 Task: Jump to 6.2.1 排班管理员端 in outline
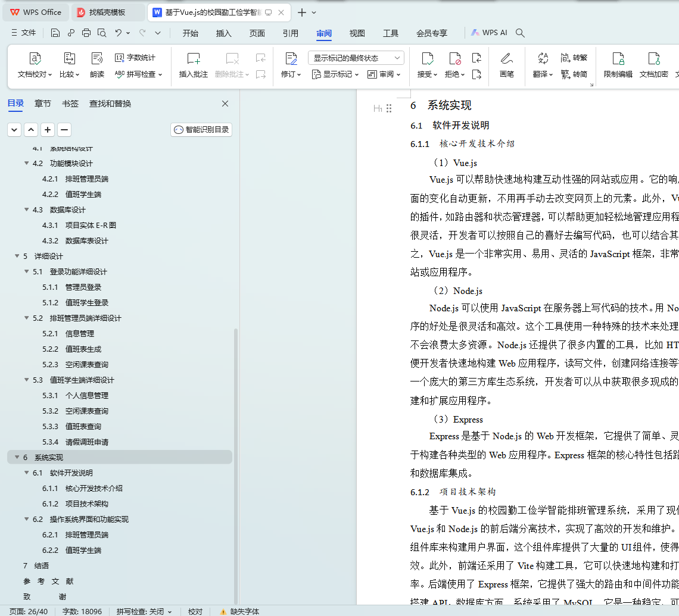pos(76,534)
